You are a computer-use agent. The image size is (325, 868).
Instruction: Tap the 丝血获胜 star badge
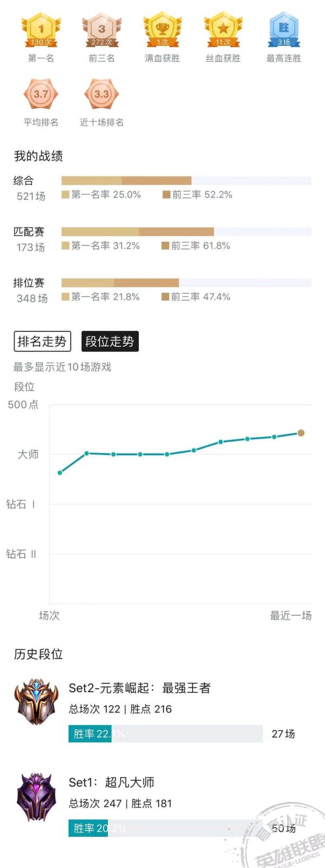coord(223,30)
